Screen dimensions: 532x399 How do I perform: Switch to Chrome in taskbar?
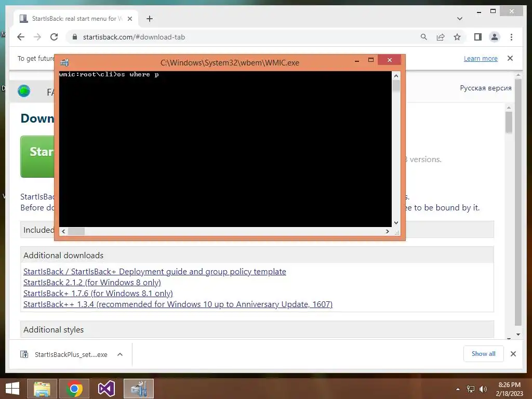click(x=74, y=389)
